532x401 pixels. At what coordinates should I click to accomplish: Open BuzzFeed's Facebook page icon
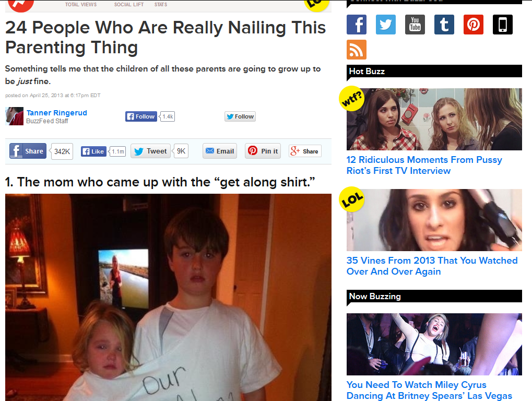point(357,25)
